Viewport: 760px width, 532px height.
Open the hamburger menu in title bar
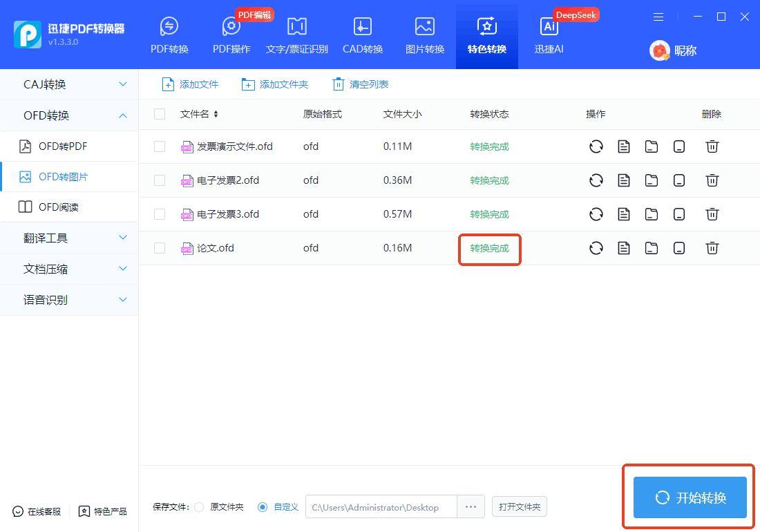tap(658, 17)
